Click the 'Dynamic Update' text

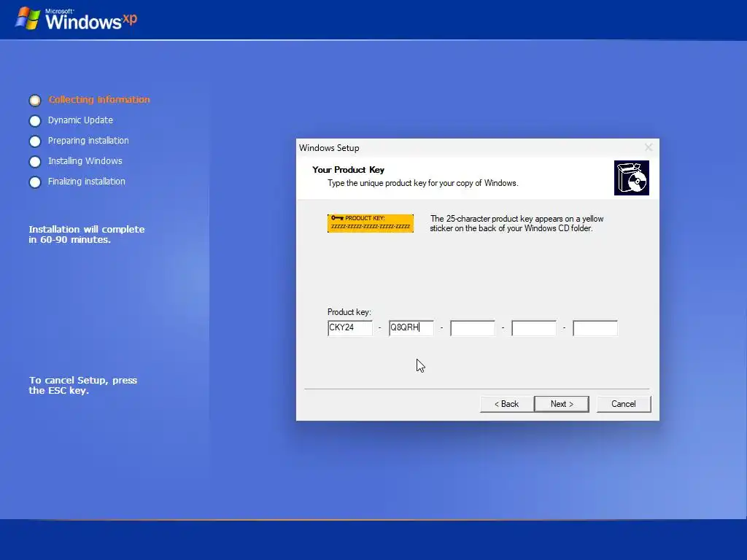click(80, 120)
